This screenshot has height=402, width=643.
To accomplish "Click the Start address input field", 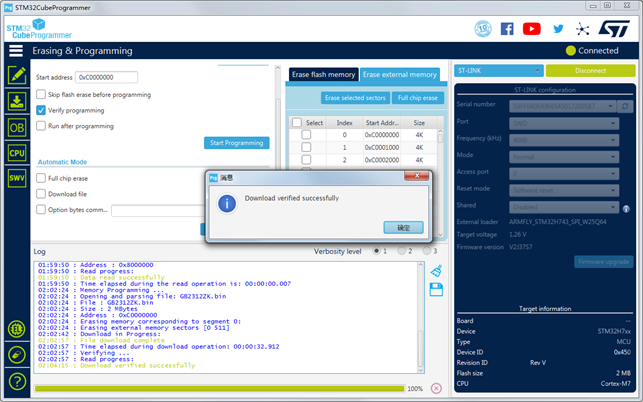I will click(106, 77).
